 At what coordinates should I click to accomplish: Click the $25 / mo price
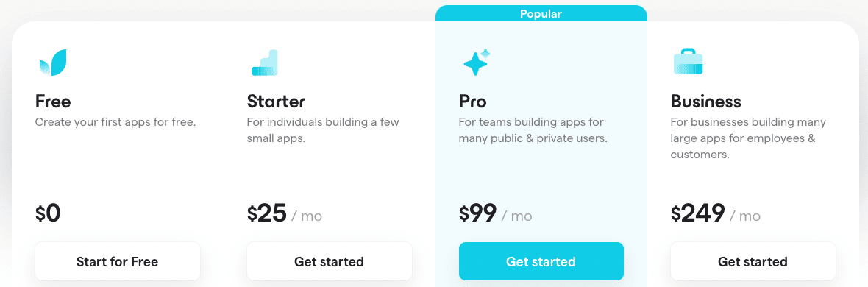(285, 213)
